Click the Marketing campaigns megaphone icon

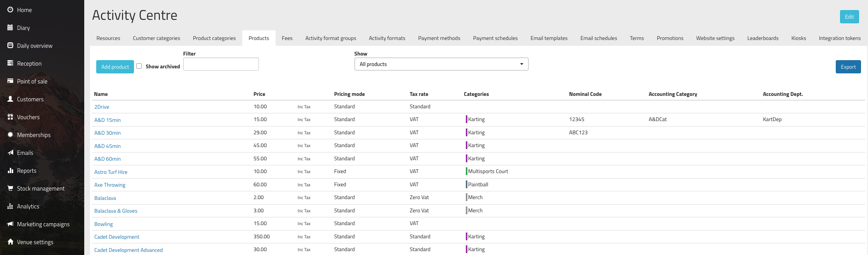10,224
